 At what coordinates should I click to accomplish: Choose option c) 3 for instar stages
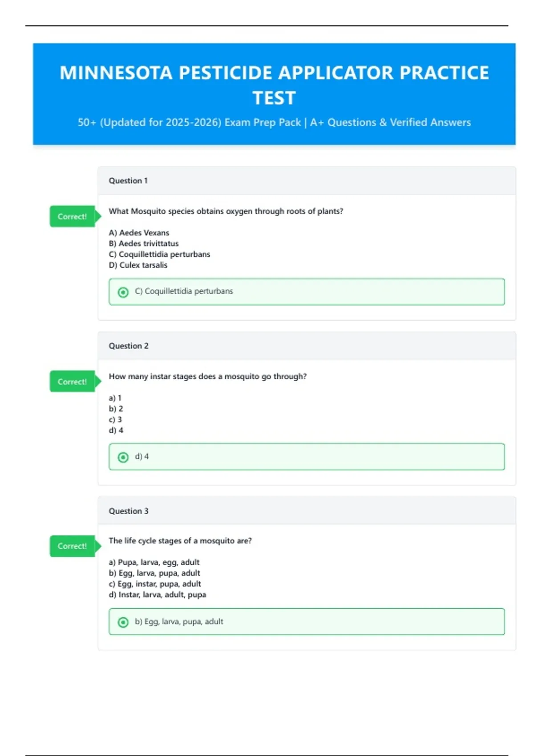[x=115, y=419]
